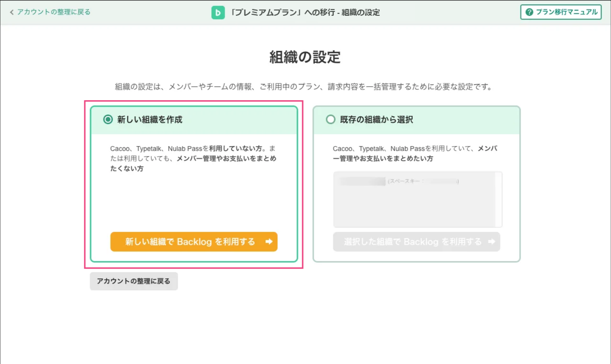Click the 組織の設定は、メンバーや… description sentence
The height and width of the screenshot is (364, 611).
pyautogui.click(x=304, y=87)
